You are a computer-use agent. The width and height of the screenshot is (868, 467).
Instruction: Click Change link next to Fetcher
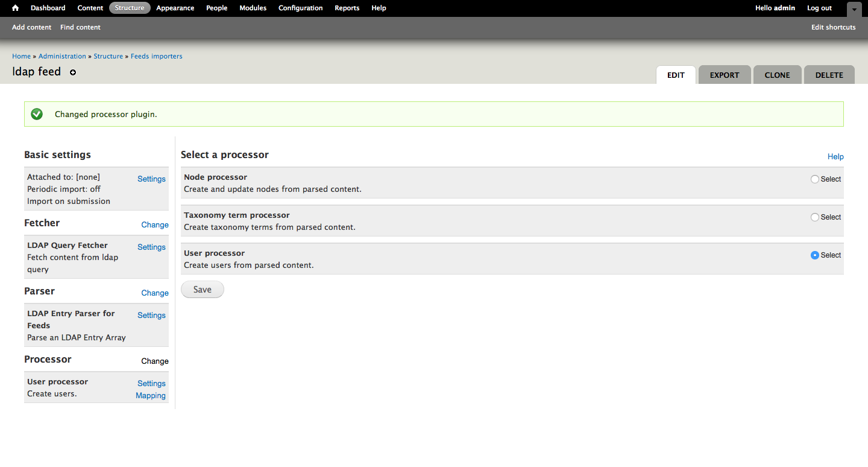(x=155, y=225)
